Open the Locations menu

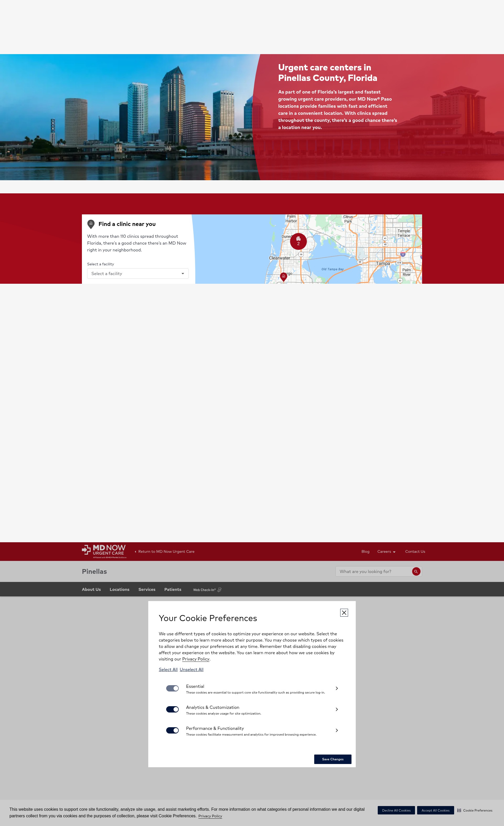click(x=119, y=589)
